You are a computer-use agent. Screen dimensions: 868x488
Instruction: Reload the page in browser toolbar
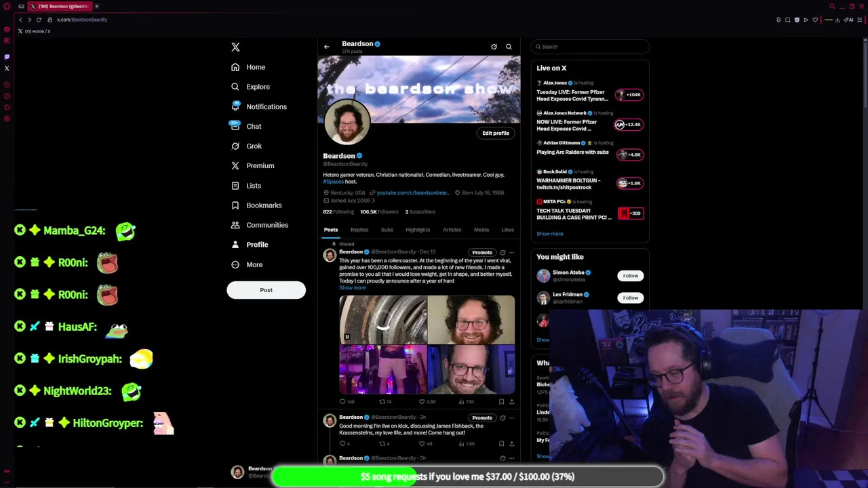39,20
